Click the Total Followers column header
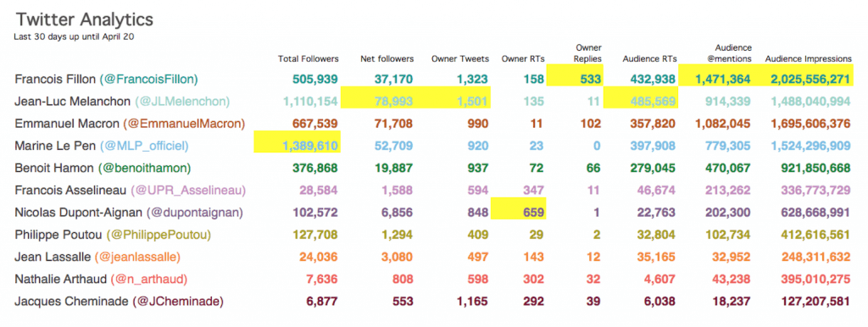The image size is (868, 327). 309,58
